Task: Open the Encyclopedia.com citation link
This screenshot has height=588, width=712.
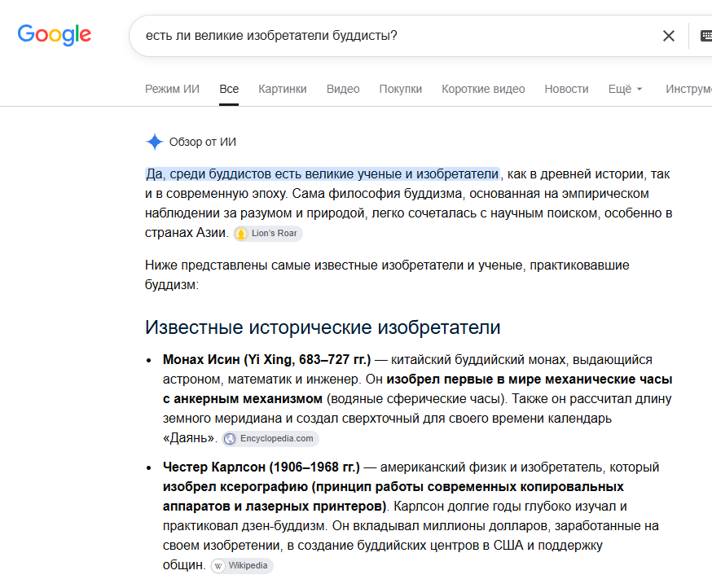Action: [x=270, y=439]
